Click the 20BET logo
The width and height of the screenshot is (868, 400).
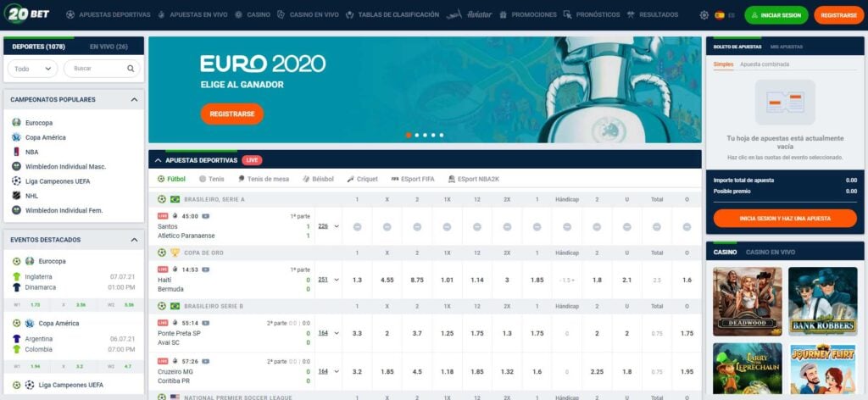(x=26, y=14)
